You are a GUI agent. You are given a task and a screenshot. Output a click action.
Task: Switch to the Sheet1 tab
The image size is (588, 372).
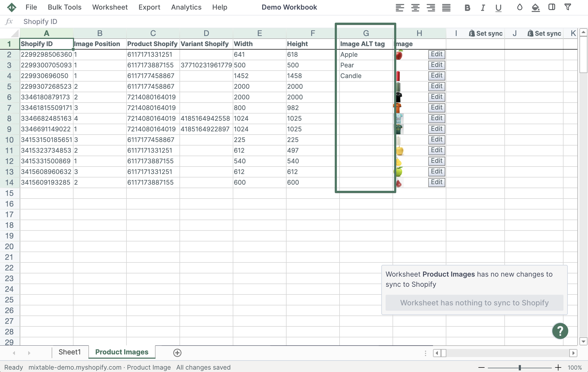point(70,352)
